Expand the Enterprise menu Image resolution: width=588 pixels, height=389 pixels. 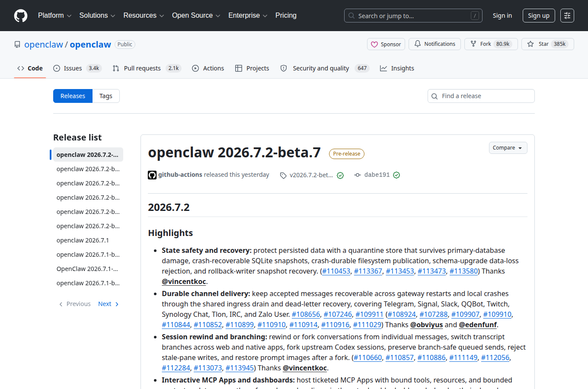(x=248, y=16)
